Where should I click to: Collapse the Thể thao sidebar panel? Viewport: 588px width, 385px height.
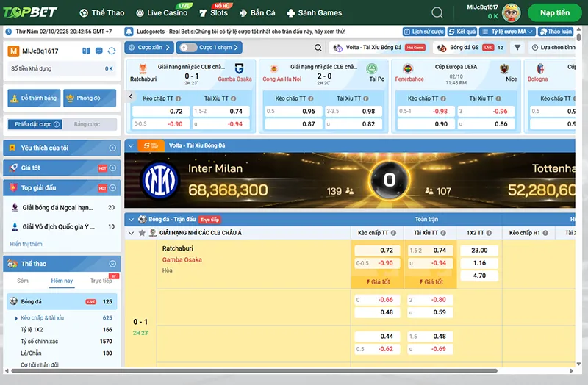point(112,264)
